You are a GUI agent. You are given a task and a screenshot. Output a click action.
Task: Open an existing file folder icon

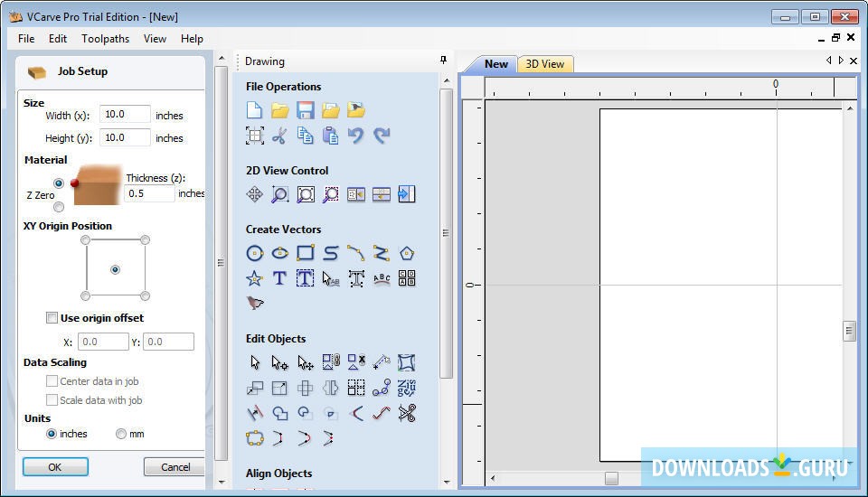[279, 110]
